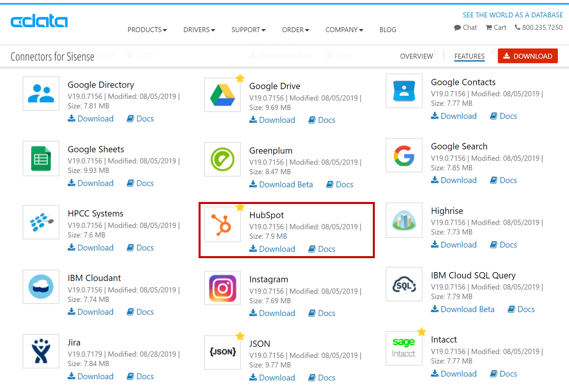The height and width of the screenshot is (392, 569).
Task: Open Docs for Greenplum
Action: pyautogui.click(x=340, y=184)
